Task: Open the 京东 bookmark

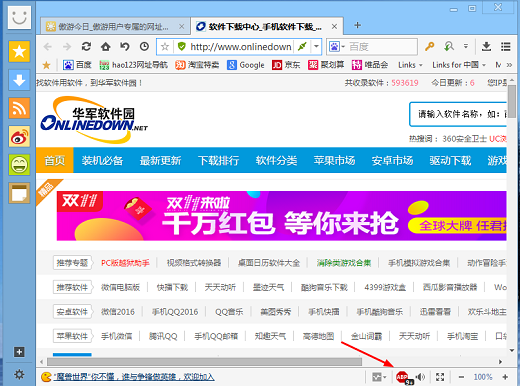Action: [286, 65]
